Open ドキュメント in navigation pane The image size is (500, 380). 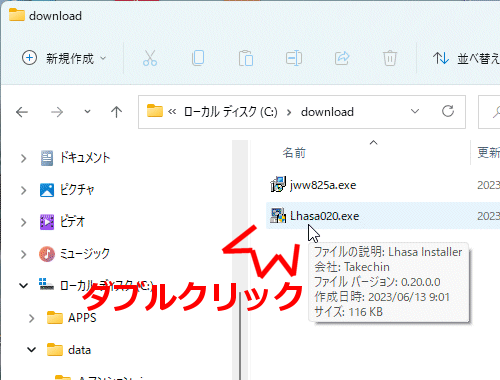pos(85,158)
